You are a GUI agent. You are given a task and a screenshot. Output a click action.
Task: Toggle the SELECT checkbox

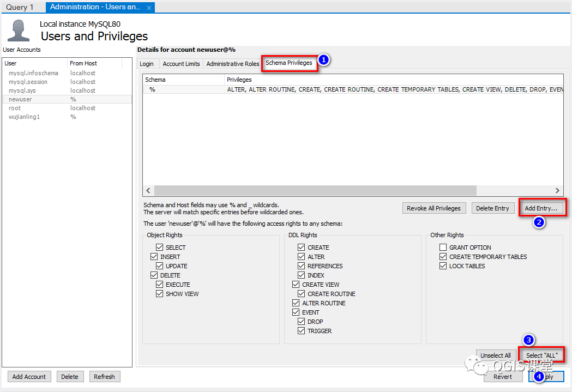[x=159, y=247]
